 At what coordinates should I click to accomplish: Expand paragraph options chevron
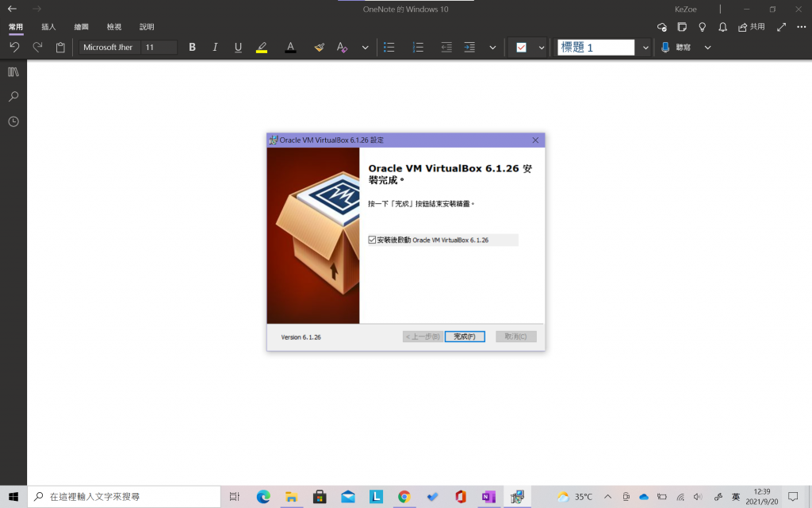click(x=492, y=47)
